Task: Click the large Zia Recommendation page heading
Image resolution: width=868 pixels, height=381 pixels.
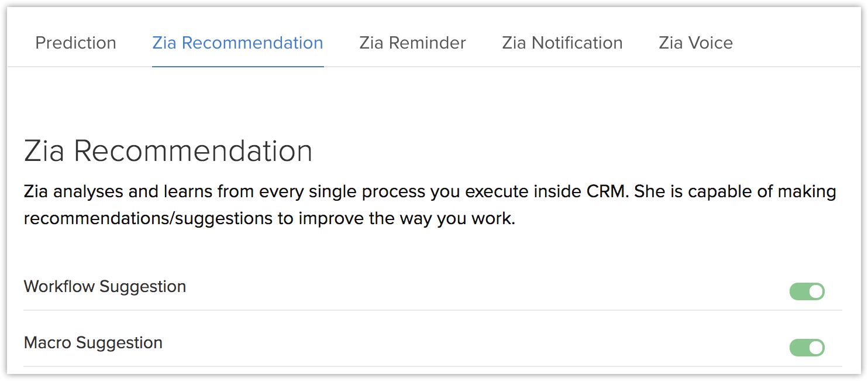Action: [x=168, y=151]
